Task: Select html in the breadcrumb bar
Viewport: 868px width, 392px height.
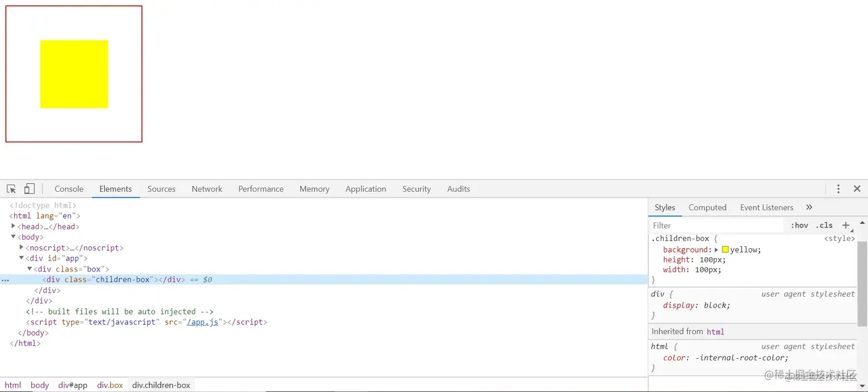Action: 13,385
